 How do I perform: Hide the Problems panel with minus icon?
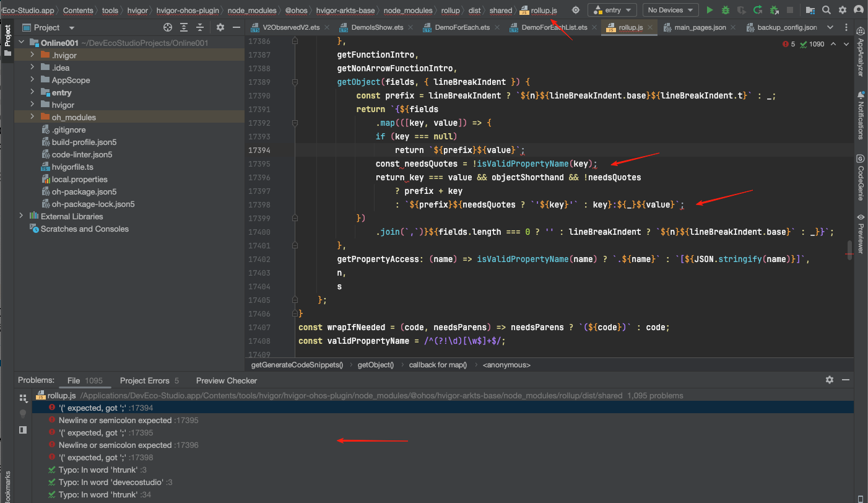845,380
